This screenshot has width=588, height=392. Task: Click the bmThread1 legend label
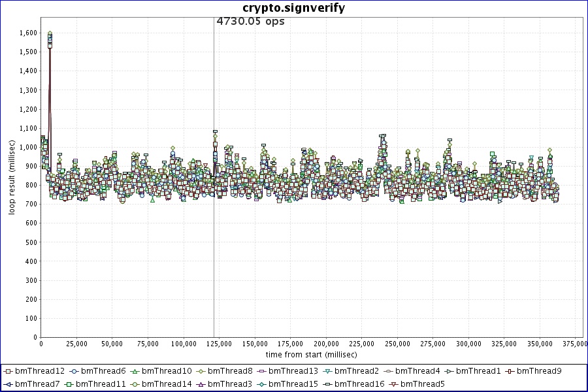click(x=478, y=371)
